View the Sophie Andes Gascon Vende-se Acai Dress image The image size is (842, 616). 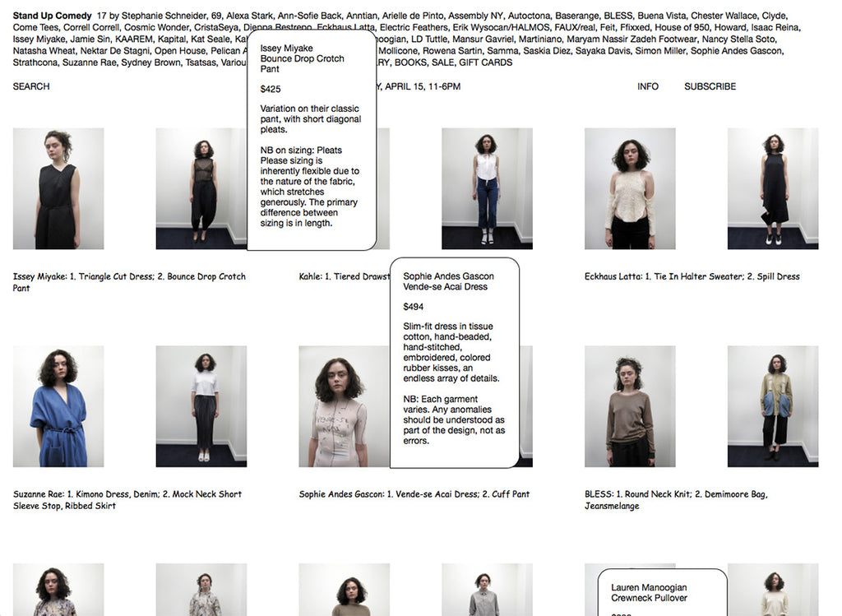pyautogui.click(x=344, y=406)
